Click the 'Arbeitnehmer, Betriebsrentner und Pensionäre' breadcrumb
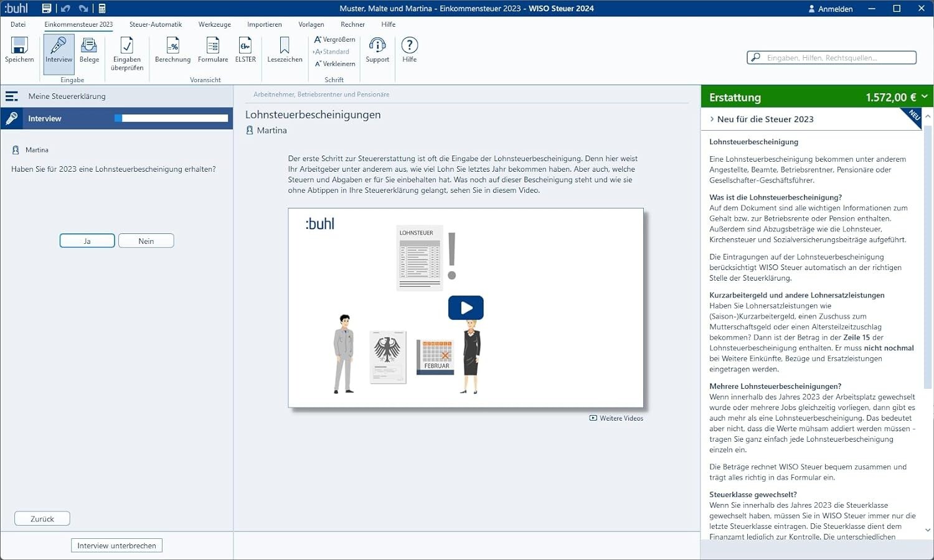The image size is (934, 560). click(x=321, y=95)
